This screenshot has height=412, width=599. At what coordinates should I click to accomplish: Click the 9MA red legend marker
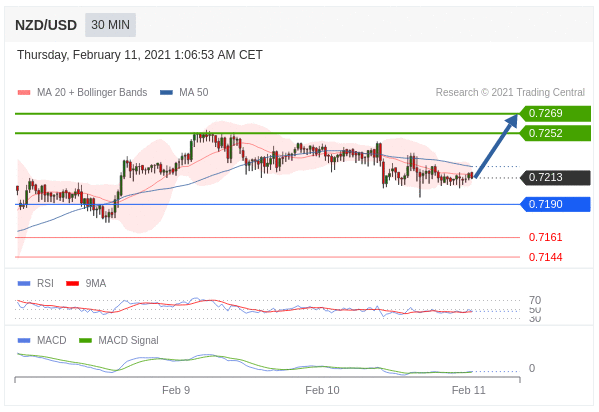(73, 284)
